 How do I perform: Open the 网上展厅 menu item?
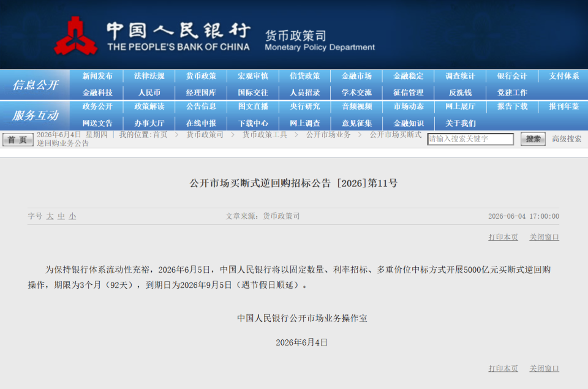460,106
